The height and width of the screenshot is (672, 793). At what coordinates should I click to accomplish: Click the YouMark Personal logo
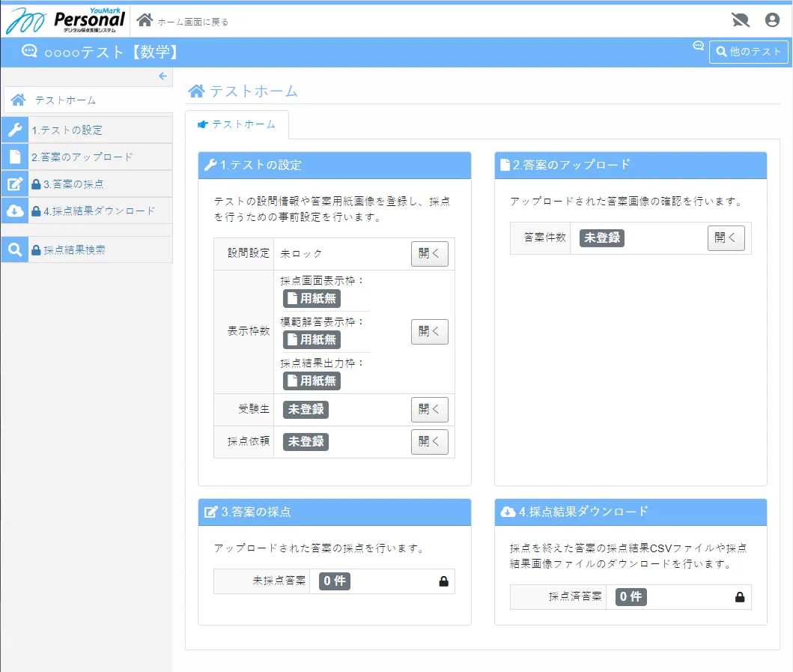coord(66,20)
